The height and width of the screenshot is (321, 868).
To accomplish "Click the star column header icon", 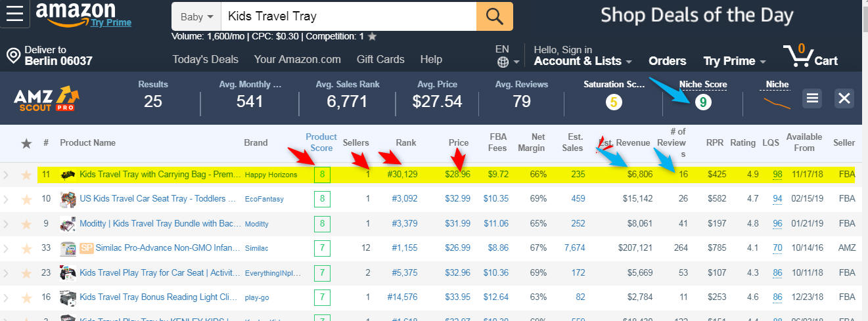I will 26,142.
